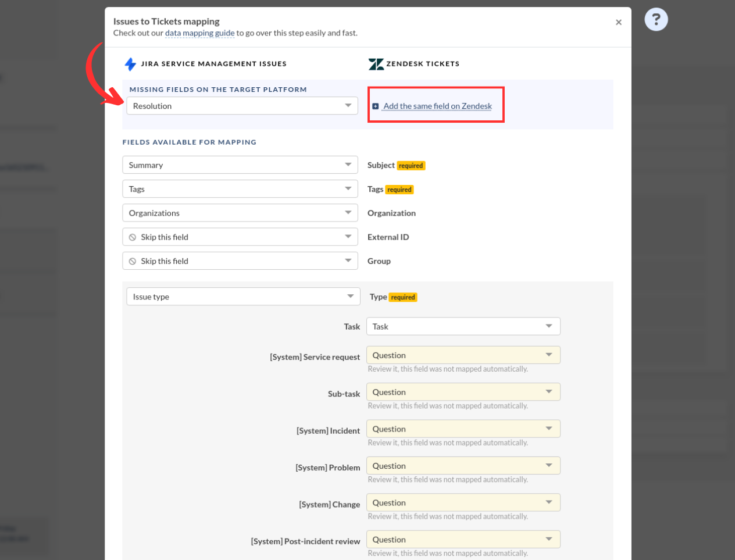Click the Issues to Tickets mapping title
735x560 pixels.
click(x=166, y=22)
